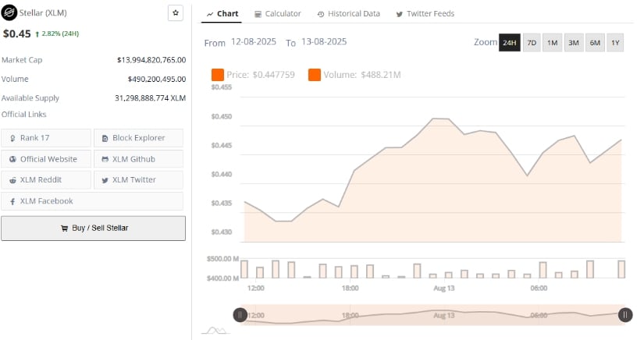View the Twitter Feeds tab
Screen dimensions: 644x340
[x=425, y=14]
